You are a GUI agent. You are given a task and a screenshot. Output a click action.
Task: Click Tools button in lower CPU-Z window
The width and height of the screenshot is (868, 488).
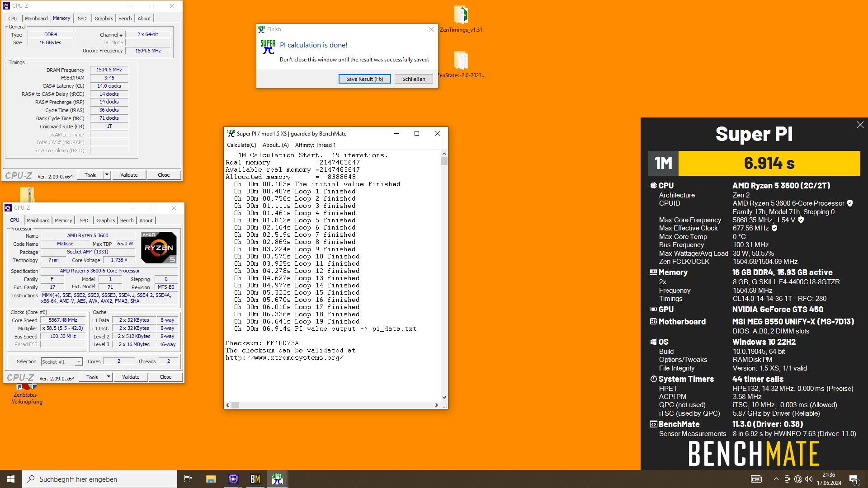pyautogui.click(x=92, y=377)
